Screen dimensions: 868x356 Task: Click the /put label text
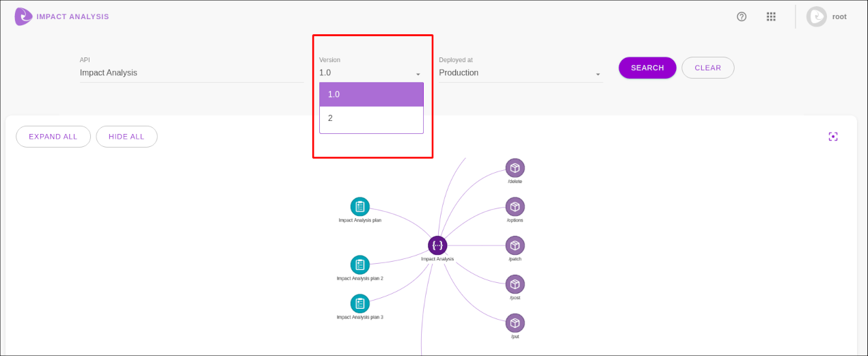pos(515,337)
